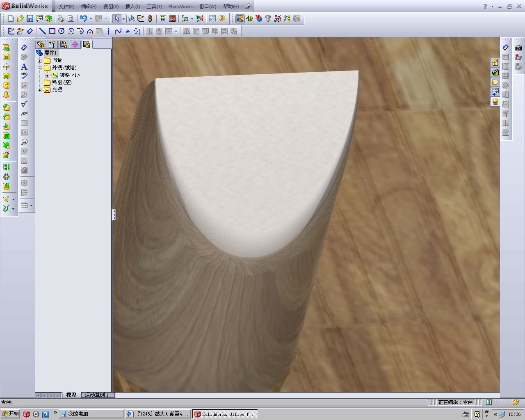The width and height of the screenshot is (525, 420).
Task: Click the Extruded Boss/Base feature icon
Action: tap(6, 48)
